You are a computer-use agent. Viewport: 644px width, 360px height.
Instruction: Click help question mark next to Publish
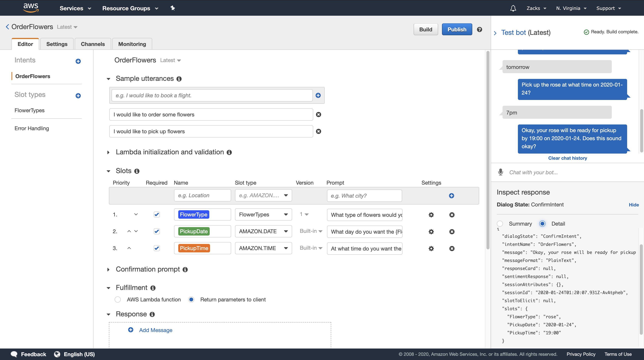point(479,29)
